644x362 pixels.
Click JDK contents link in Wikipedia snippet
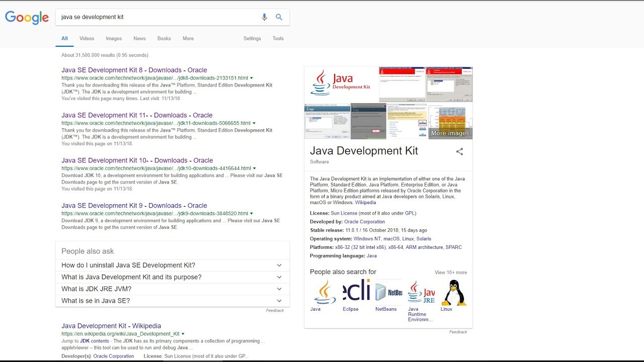pos(94,341)
